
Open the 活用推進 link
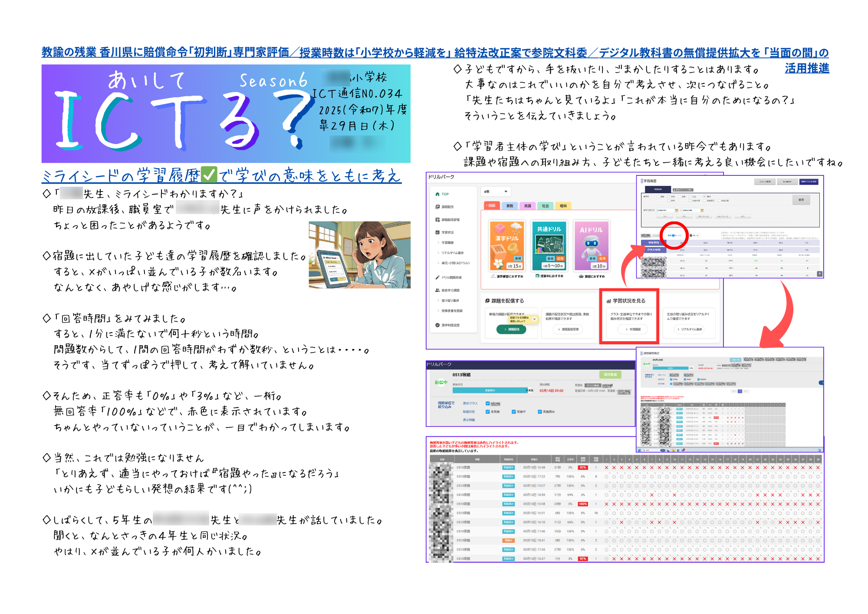[807, 68]
